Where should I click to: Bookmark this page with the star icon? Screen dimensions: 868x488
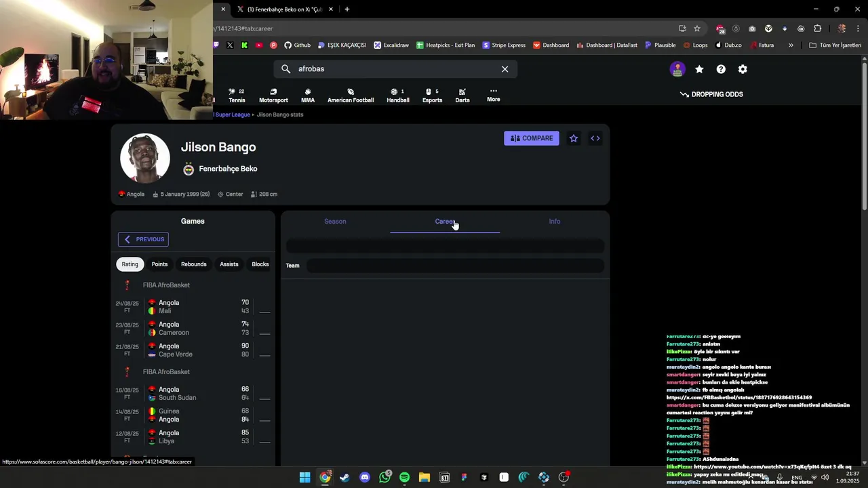(x=697, y=28)
